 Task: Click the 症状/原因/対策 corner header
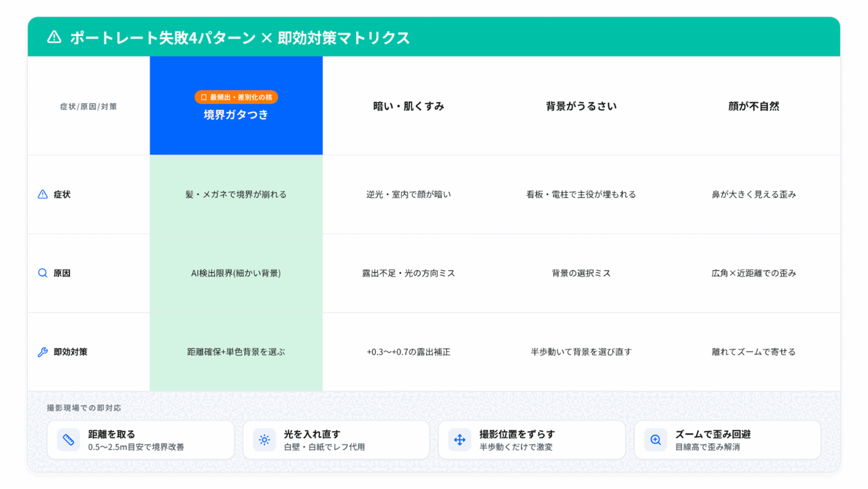tap(89, 106)
